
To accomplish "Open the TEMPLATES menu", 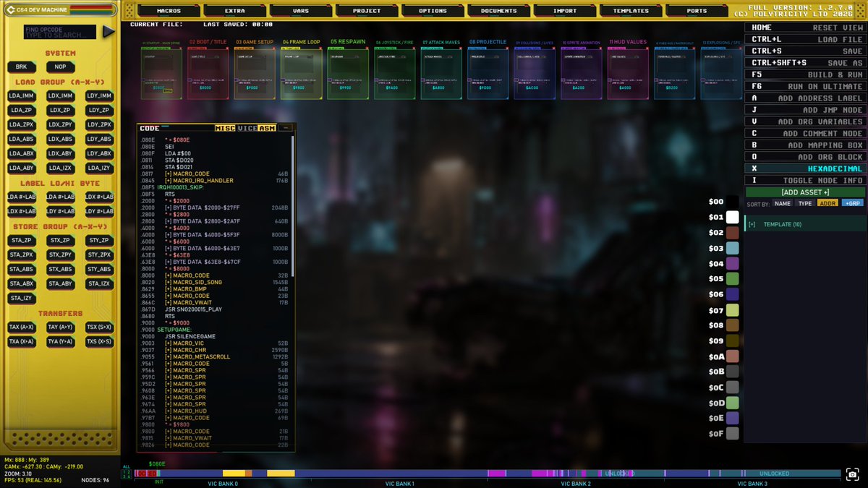I will tap(631, 11).
